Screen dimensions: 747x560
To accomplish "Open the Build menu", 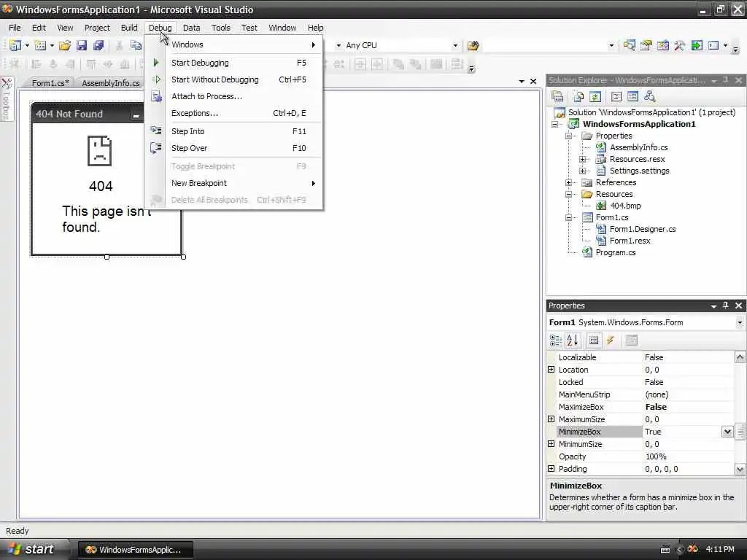I will 129,28.
